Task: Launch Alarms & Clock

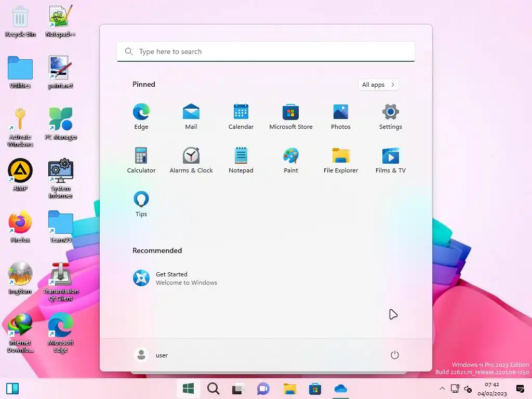Action: pyautogui.click(x=191, y=160)
